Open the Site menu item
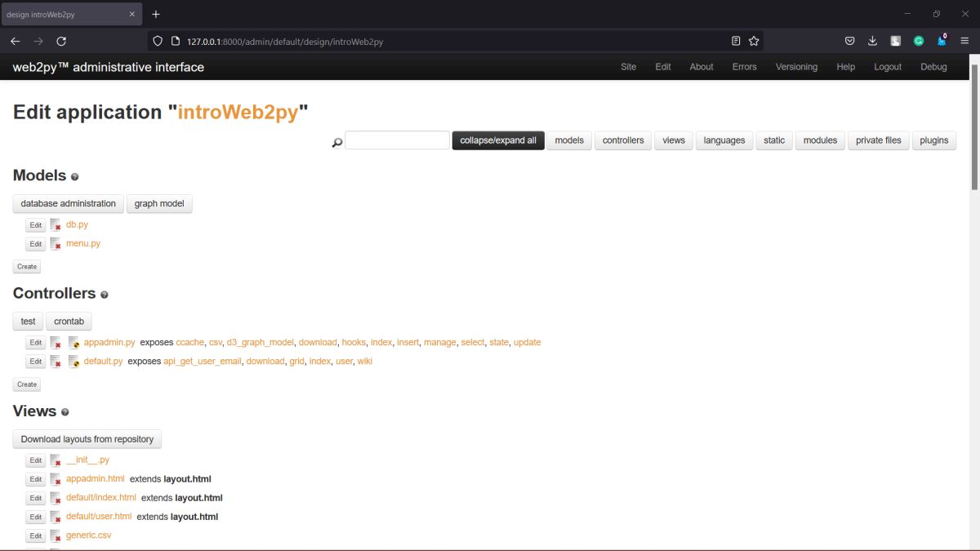980x551 pixels. coord(628,67)
